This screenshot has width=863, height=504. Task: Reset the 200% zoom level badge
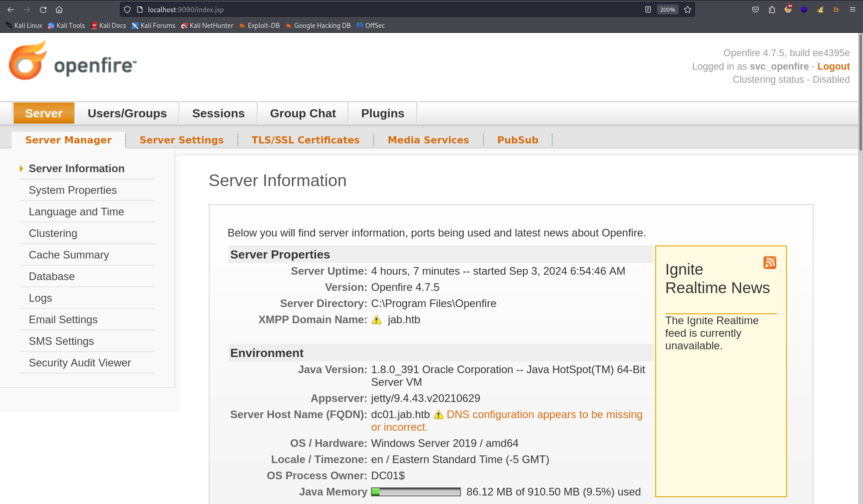[667, 9]
